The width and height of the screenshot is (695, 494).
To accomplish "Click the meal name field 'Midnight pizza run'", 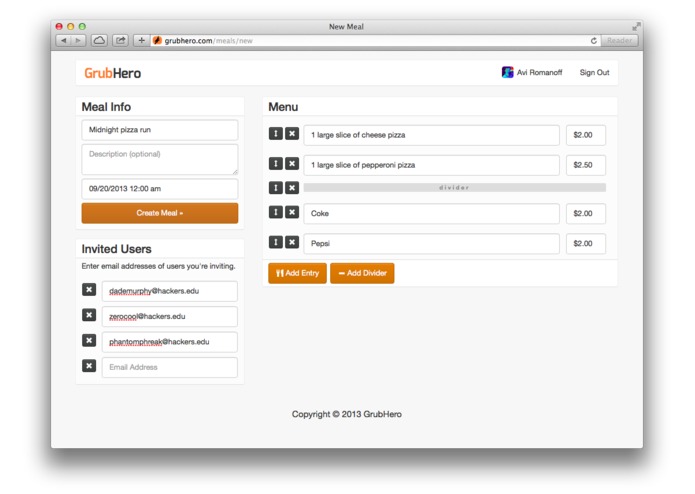I will point(160,130).
